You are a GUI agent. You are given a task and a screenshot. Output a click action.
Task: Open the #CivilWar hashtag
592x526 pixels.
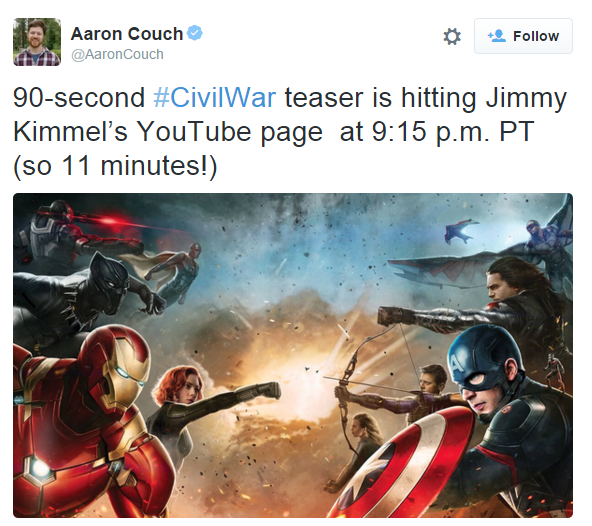(215, 98)
